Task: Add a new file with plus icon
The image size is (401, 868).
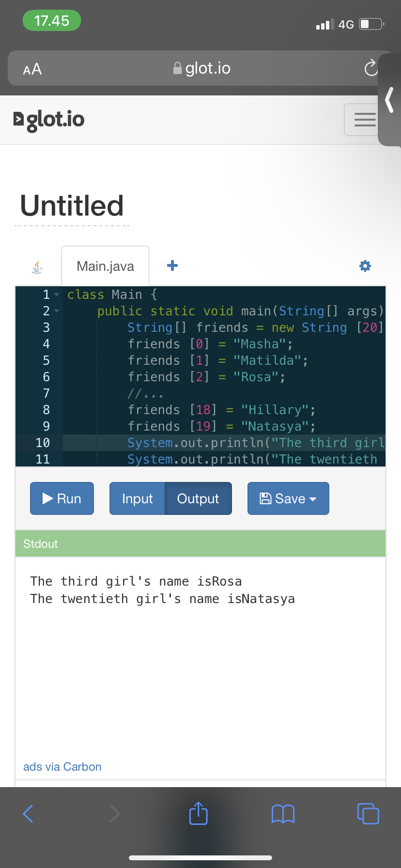Action: [172, 265]
